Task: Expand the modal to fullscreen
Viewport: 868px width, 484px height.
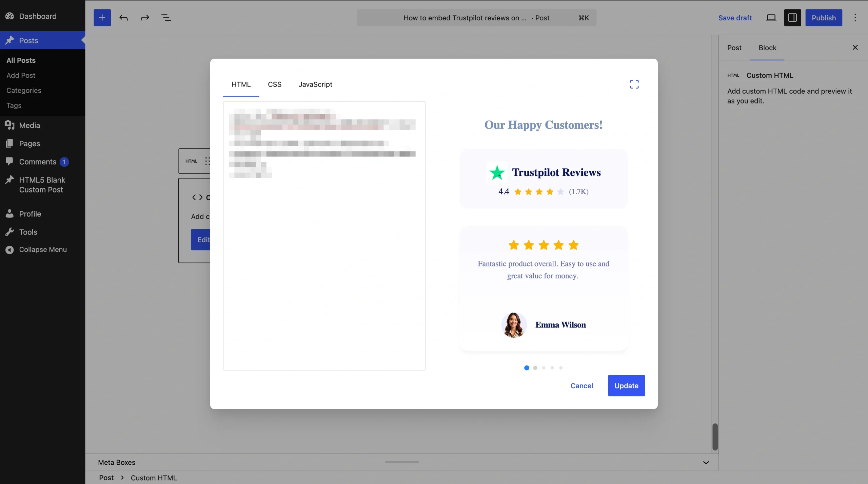Action: click(634, 84)
